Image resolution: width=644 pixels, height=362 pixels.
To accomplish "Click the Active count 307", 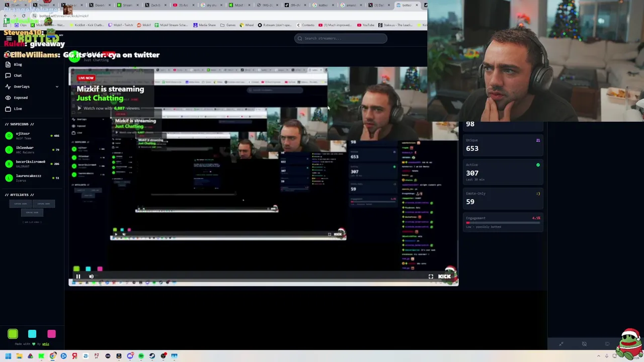I will coord(472,173).
